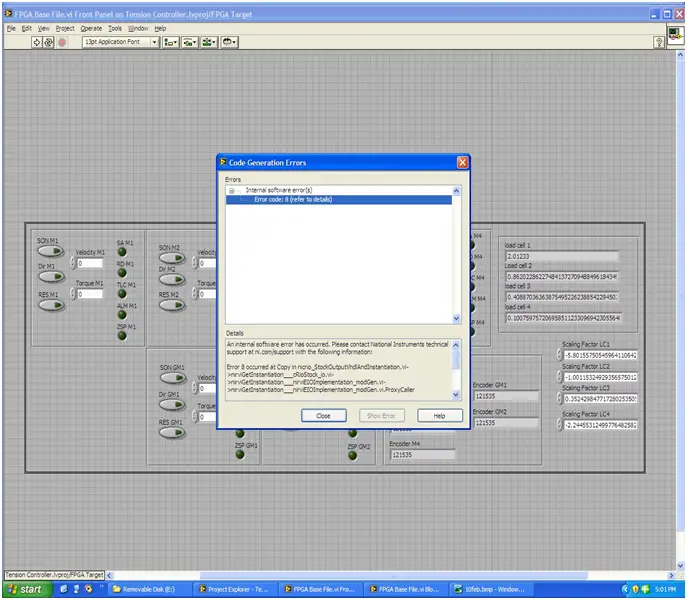Click the VI icon pane at top right
Screen dimensions: 687x600
(675, 35)
